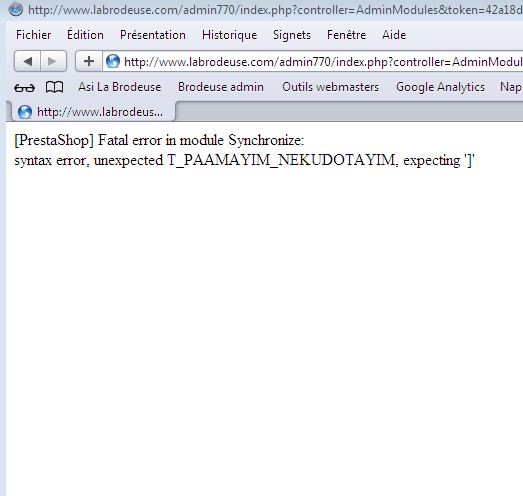The height and width of the screenshot is (496, 523).
Task: Open Brodeuse admin bookmark
Action: pos(221,87)
